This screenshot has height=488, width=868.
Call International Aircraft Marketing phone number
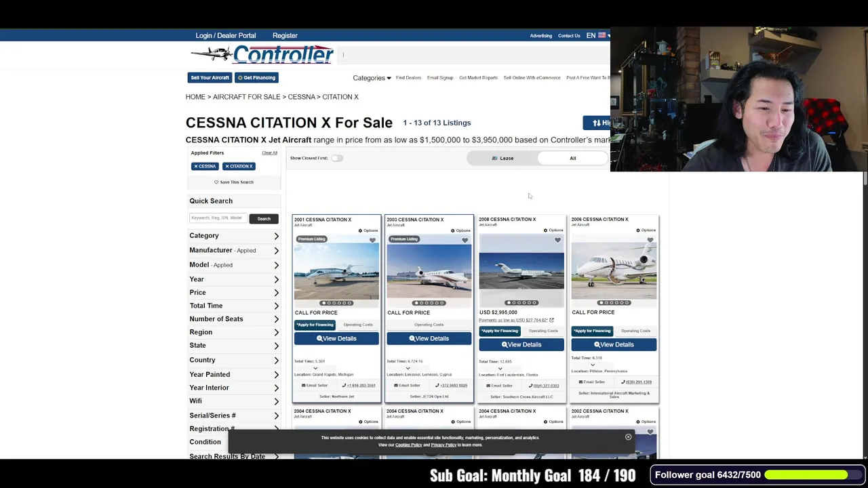pyautogui.click(x=636, y=382)
